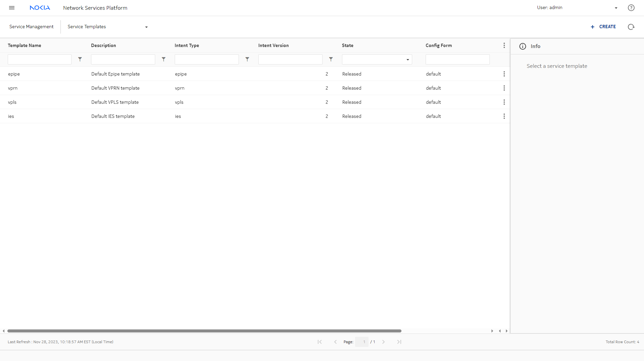644x361 pixels.
Task: Sort by Template Name column header
Action: click(x=25, y=46)
